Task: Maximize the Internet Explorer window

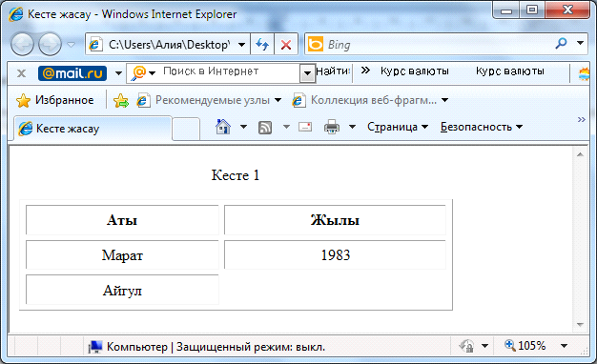Action: [532, 10]
